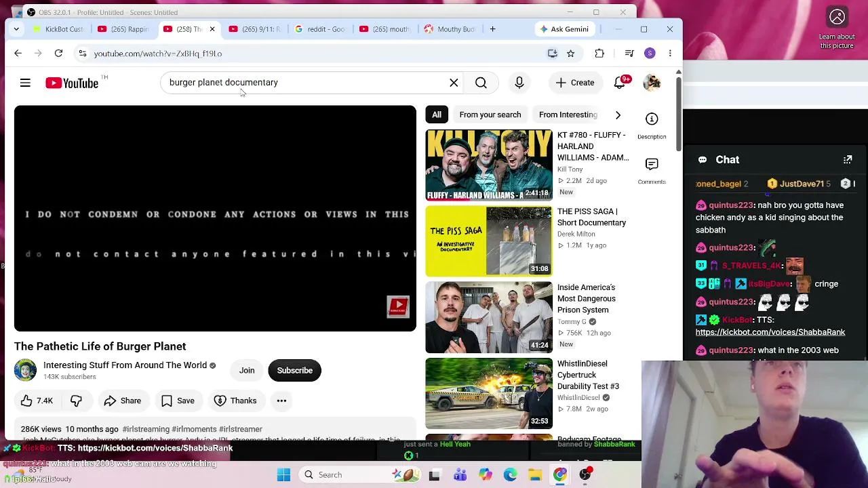Share the video

coord(122,401)
